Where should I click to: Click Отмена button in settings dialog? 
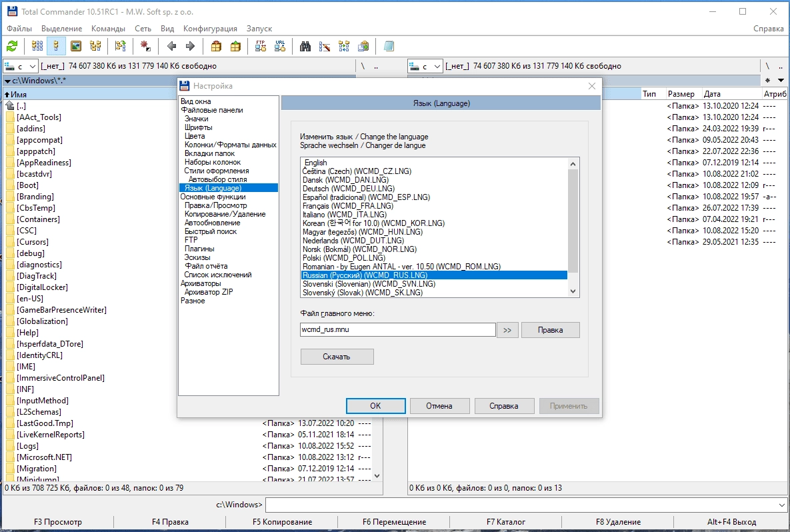(439, 406)
